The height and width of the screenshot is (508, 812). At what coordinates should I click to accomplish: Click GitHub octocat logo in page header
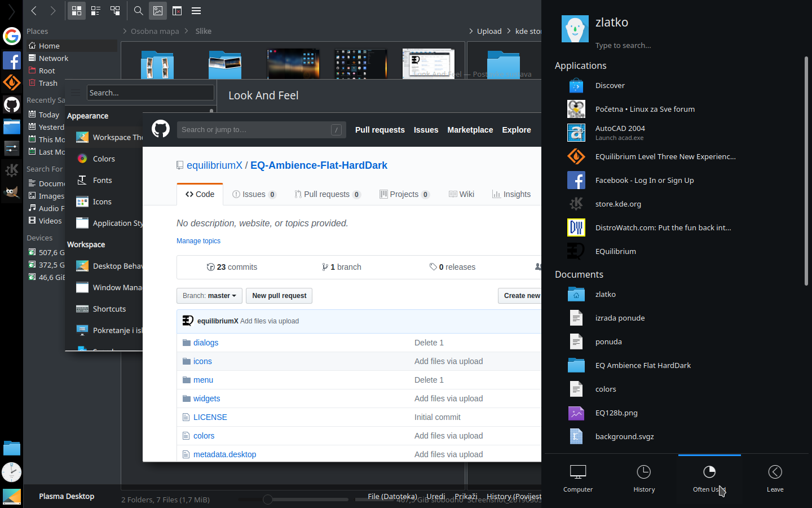[x=161, y=129]
